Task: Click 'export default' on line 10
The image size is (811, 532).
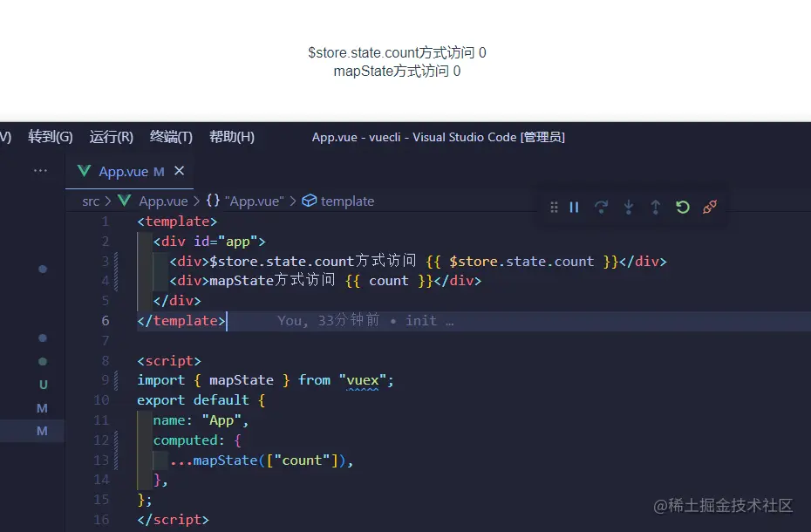Action: coord(193,400)
